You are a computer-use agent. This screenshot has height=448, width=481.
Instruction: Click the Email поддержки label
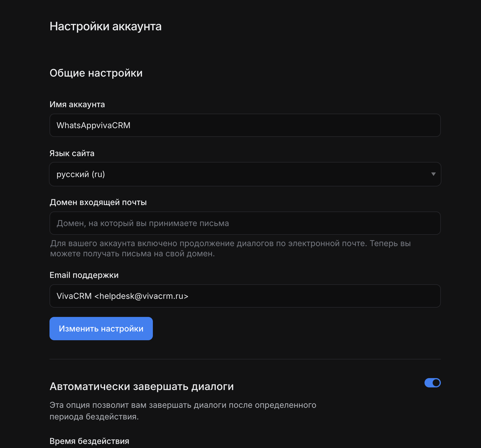tap(84, 275)
